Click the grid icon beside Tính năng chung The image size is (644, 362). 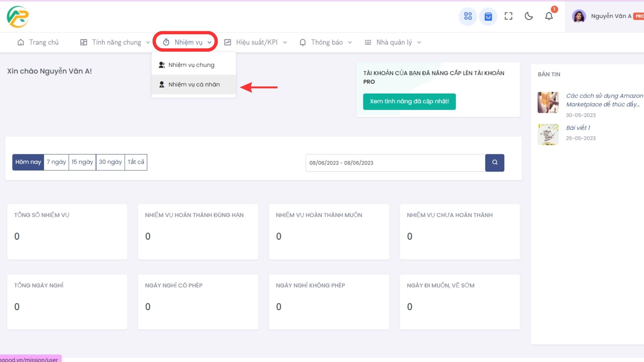pos(84,42)
